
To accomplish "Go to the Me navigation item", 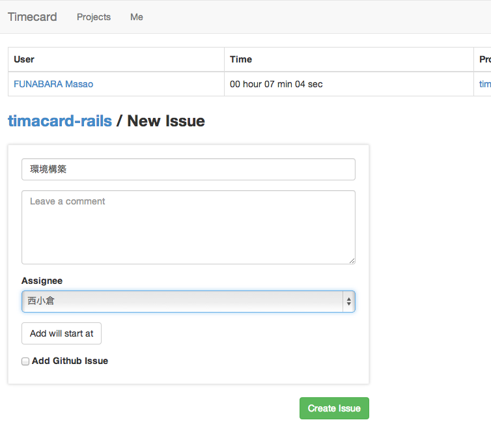I will [x=136, y=17].
